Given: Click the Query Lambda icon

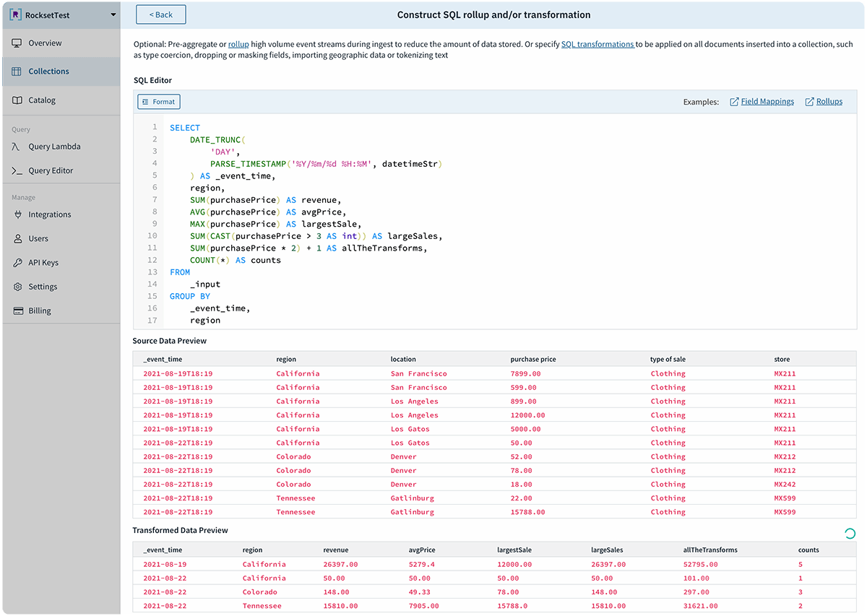Looking at the screenshot, I should point(17,147).
